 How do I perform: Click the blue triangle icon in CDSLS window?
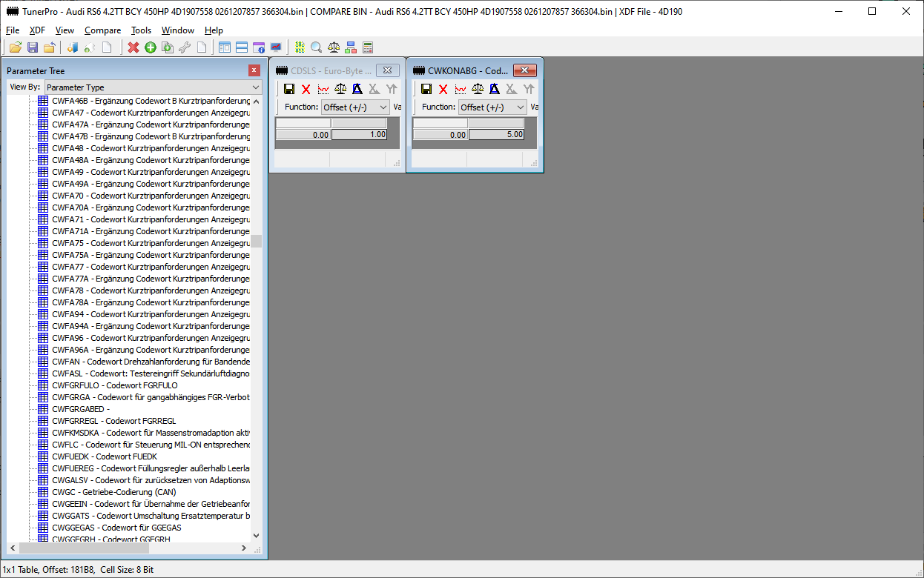click(x=357, y=89)
